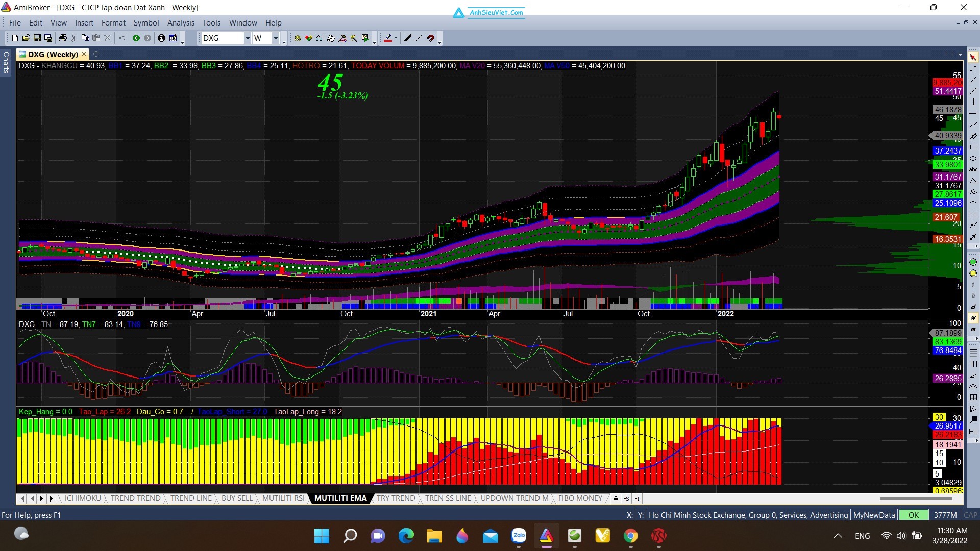Image resolution: width=980 pixels, height=551 pixels.
Task: Open Zalo from the Windows taskbar
Action: tap(519, 535)
